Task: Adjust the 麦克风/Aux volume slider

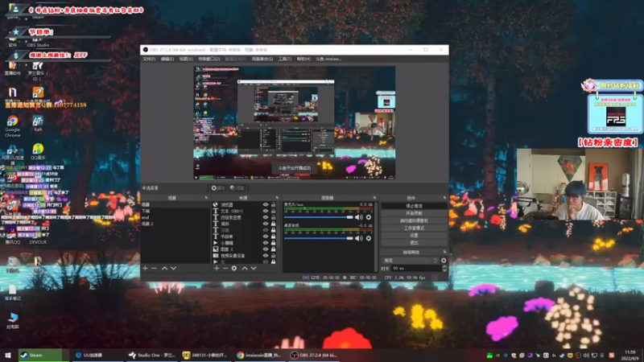Action: point(318,217)
